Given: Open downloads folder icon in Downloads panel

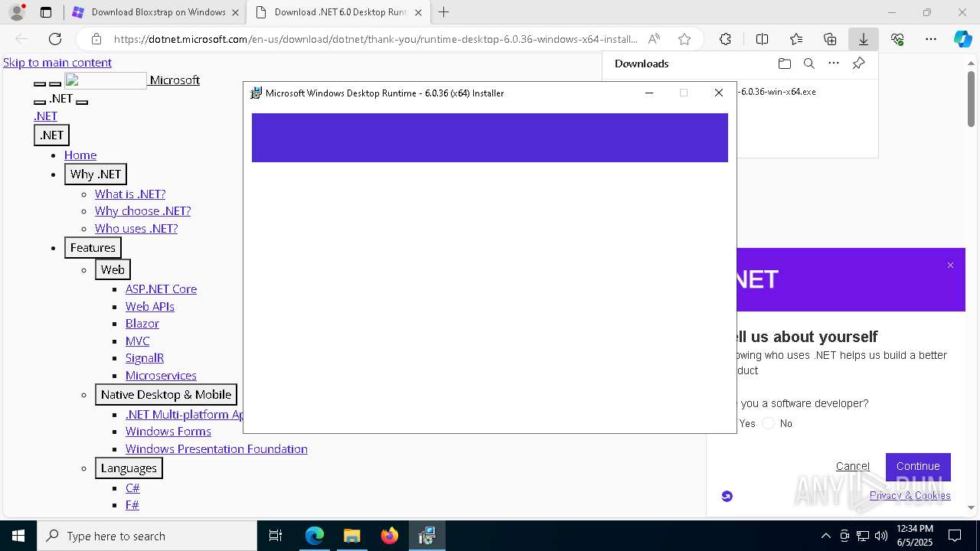Looking at the screenshot, I should pyautogui.click(x=784, y=64).
